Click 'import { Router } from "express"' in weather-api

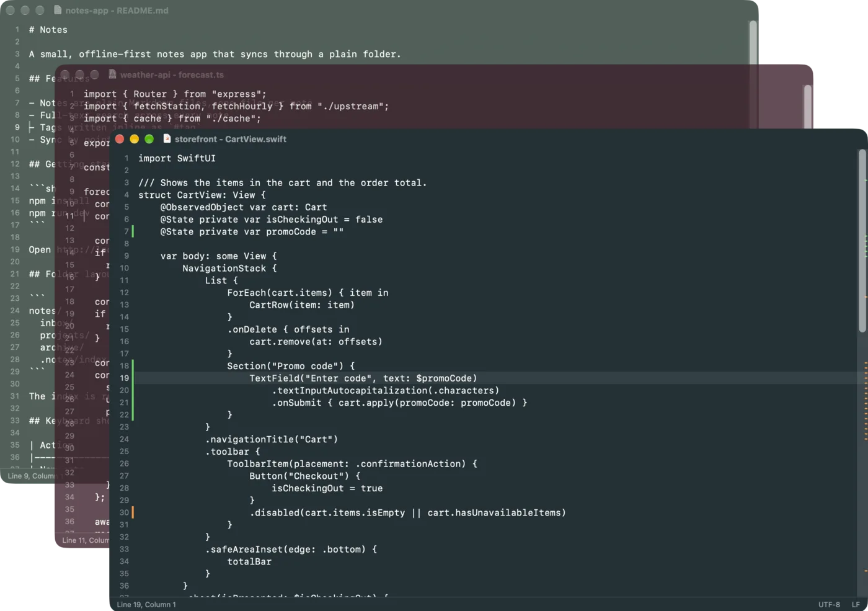(175, 94)
